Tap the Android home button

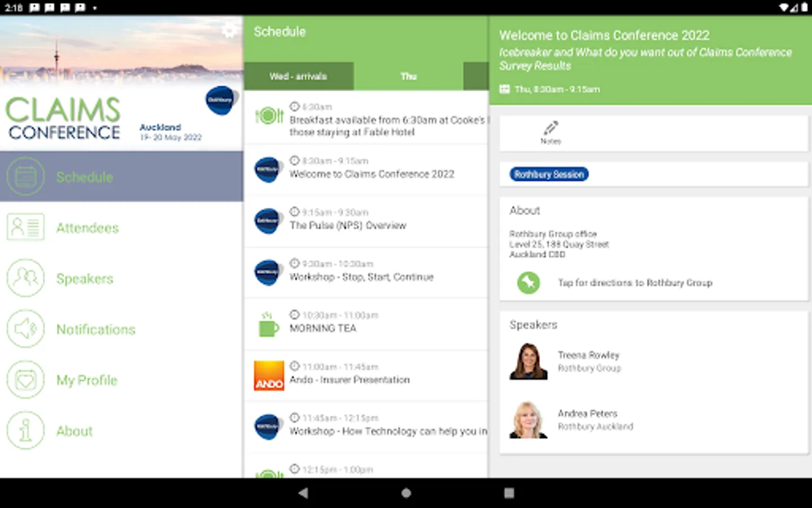click(x=406, y=493)
